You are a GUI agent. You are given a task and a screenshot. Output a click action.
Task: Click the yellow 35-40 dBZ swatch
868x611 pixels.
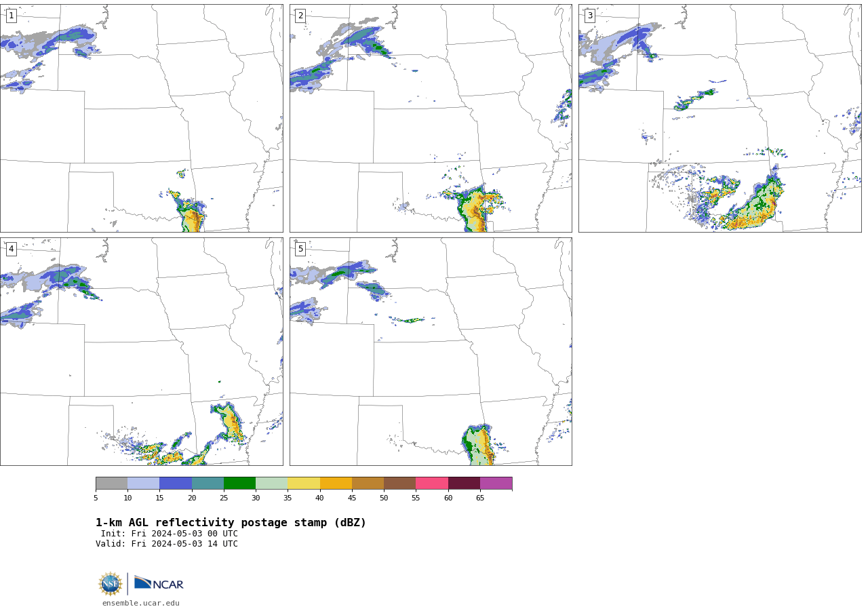click(x=304, y=484)
